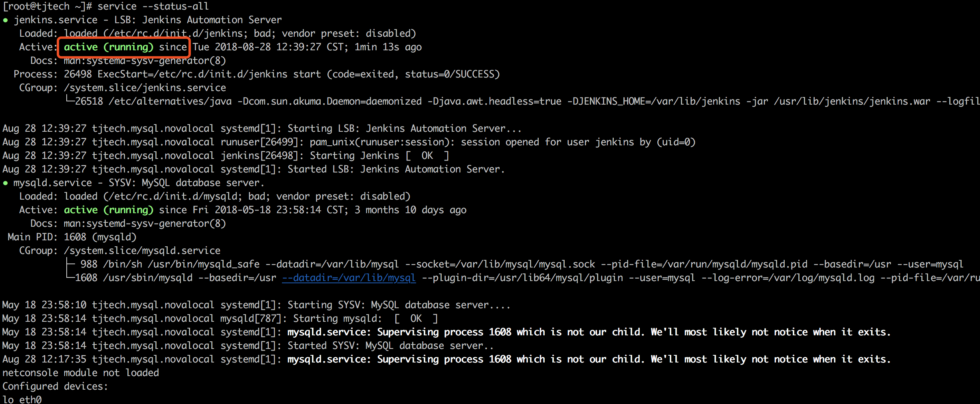This screenshot has height=404, width=980.
Task: Click the jenkins Process 26498 ExecStart line
Action: coord(256,74)
